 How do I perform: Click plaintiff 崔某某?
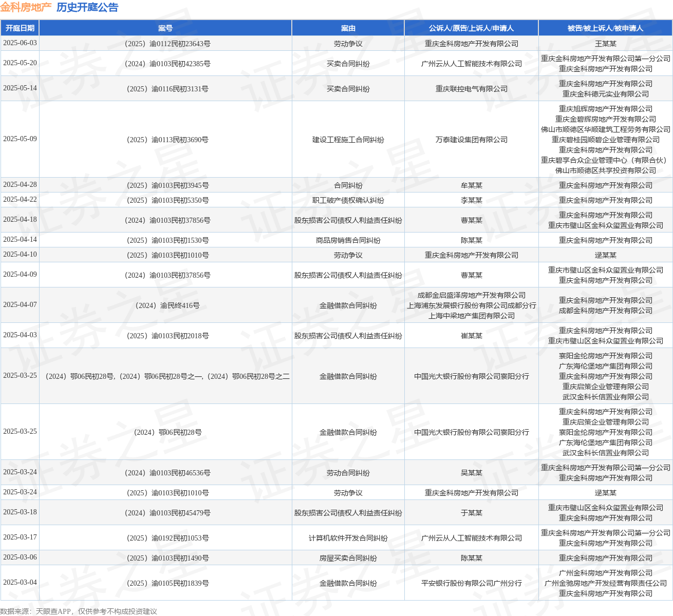pos(472,336)
